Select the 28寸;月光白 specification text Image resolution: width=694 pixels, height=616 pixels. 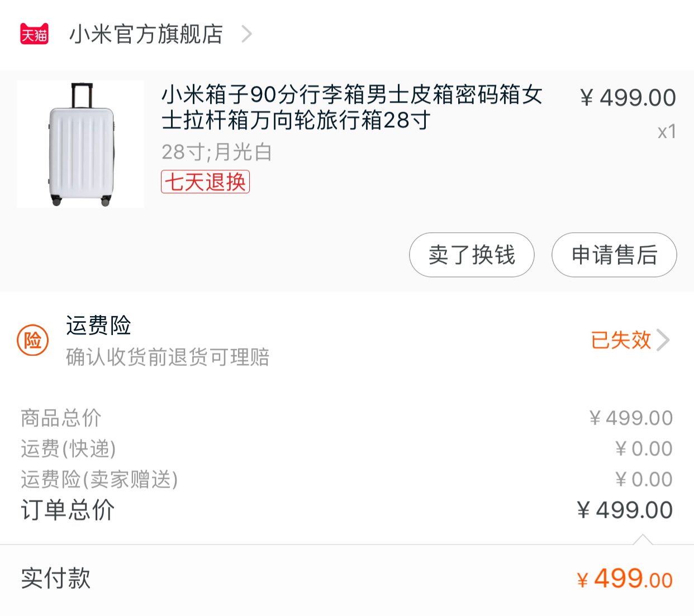216,152
